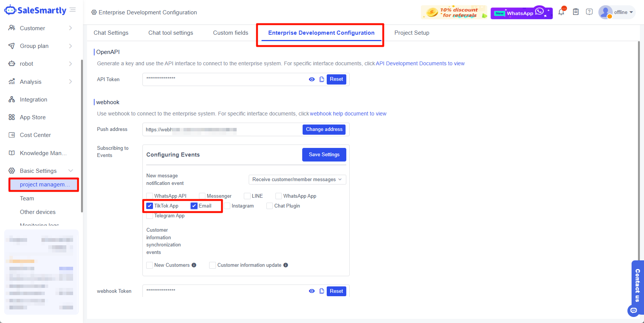The height and width of the screenshot is (323, 644).
Task: Open the Receive customer/member messages dropdown
Action: click(297, 179)
